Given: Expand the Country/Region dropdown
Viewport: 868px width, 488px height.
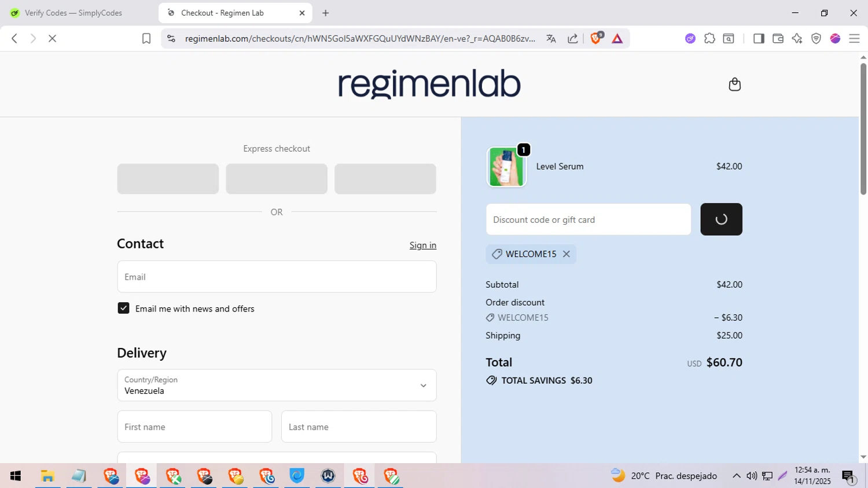Looking at the screenshot, I should click(277, 386).
